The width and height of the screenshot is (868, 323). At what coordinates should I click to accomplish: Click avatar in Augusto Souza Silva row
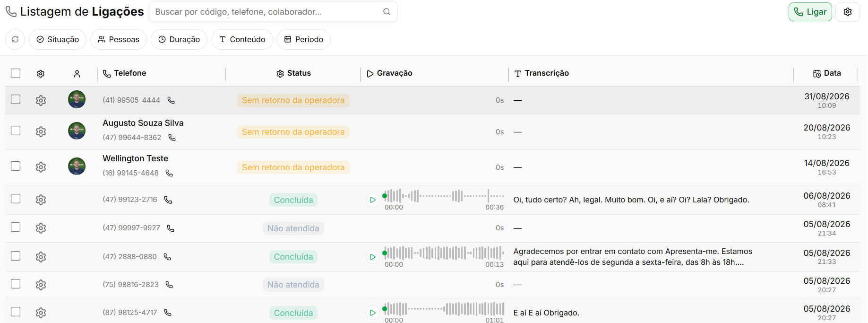point(77,131)
